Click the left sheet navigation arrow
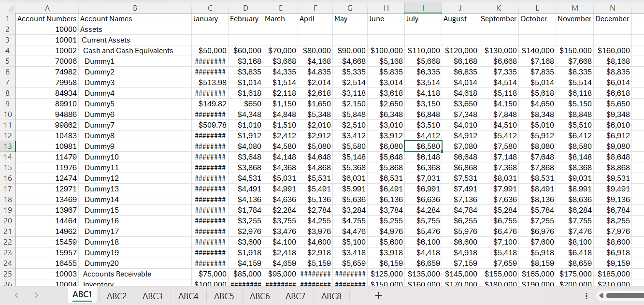644x305 pixels. pyautogui.click(x=16, y=296)
